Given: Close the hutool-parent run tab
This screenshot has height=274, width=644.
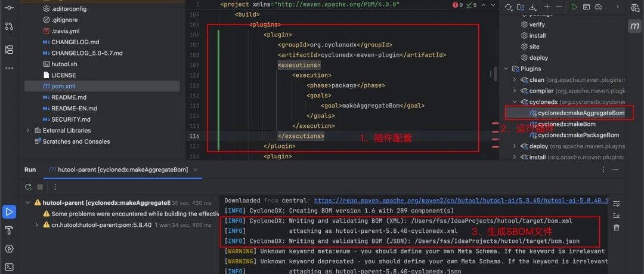Looking at the screenshot, I should (196, 170).
